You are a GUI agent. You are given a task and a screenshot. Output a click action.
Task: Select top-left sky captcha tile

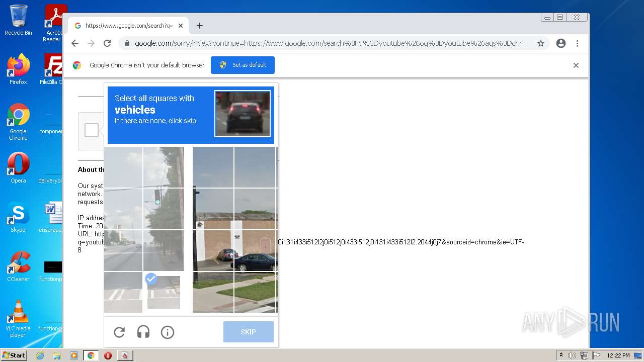(x=123, y=167)
